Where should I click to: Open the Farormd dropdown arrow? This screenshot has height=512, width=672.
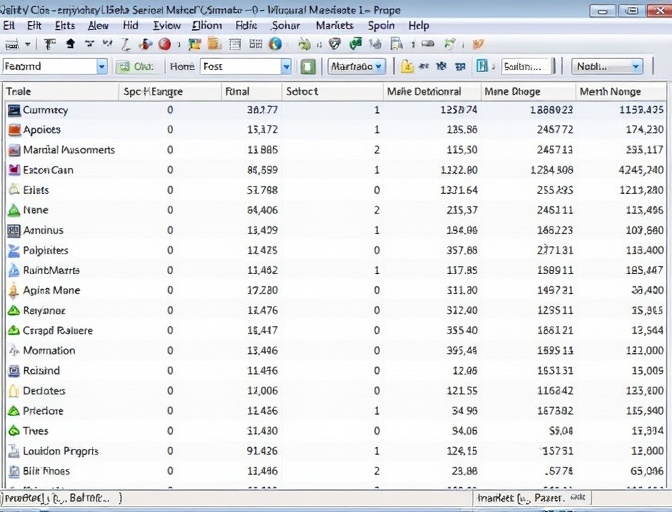(101, 66)
